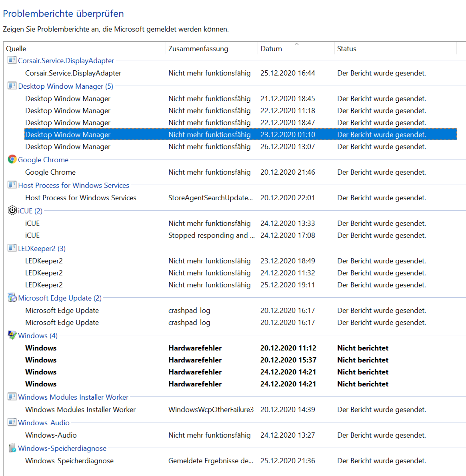Viewport: 466px width, 476px height.
Task: Click the Corsair.Service.DisplayAdapter group icon
Action: [12, 60]
